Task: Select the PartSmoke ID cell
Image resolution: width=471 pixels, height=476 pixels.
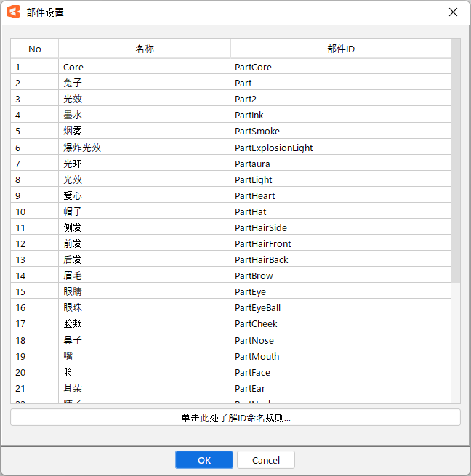Action: coord(340,131)
